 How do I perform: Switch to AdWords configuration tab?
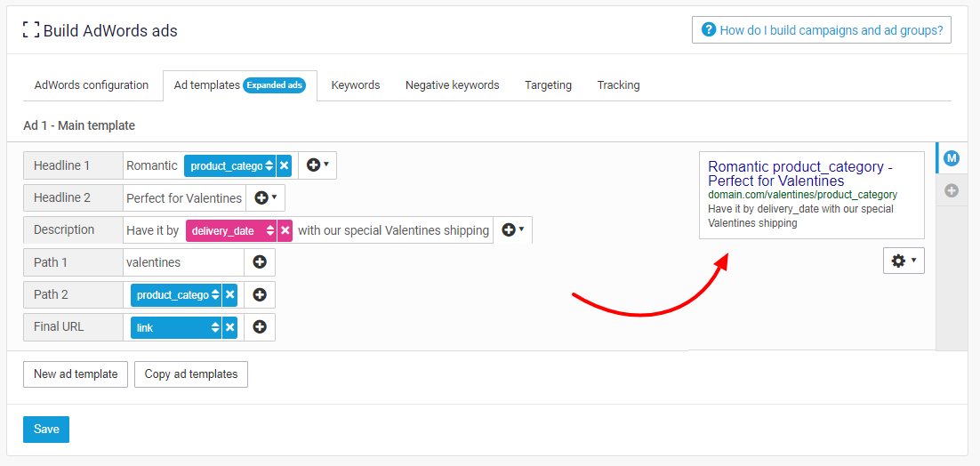tap(92, 85)
